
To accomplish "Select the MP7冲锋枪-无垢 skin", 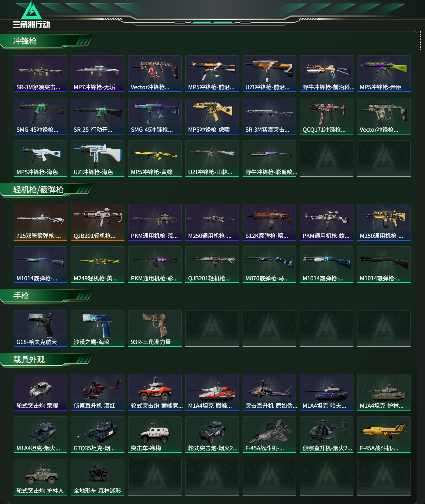I will (97, 74).
